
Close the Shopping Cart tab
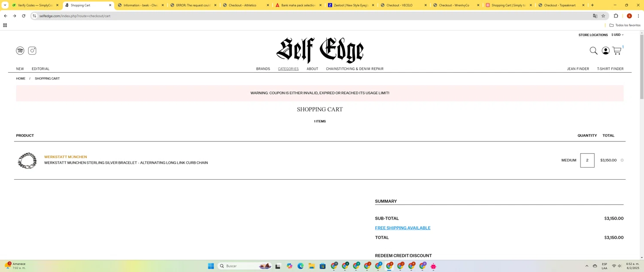pos(110,5)
